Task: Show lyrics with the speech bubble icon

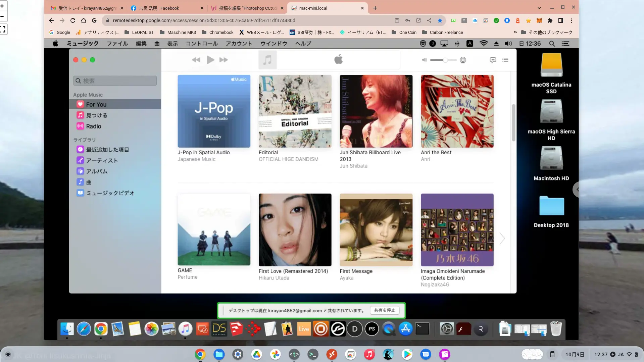Action: coord(493,60)
